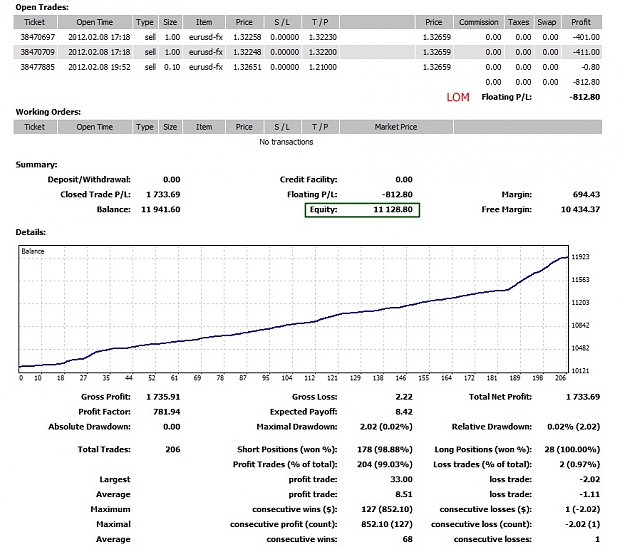
Task: Click the Profit column header
Action: click(x=581, y=22)
